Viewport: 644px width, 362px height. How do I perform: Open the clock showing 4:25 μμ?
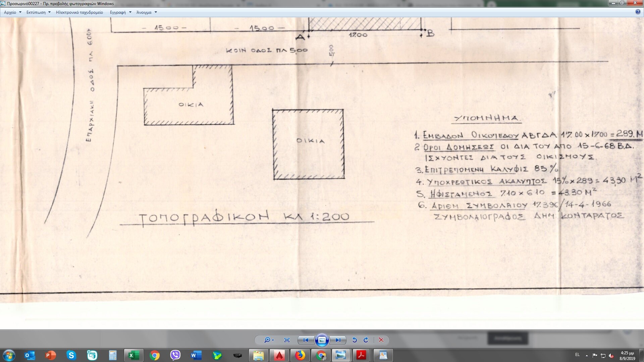click(x=627, y=355)
